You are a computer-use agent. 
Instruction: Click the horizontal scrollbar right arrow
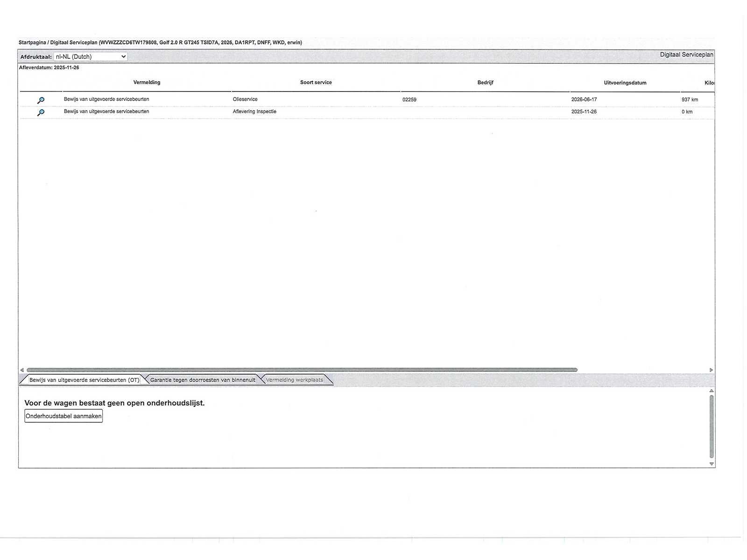(x=711, y=370)
